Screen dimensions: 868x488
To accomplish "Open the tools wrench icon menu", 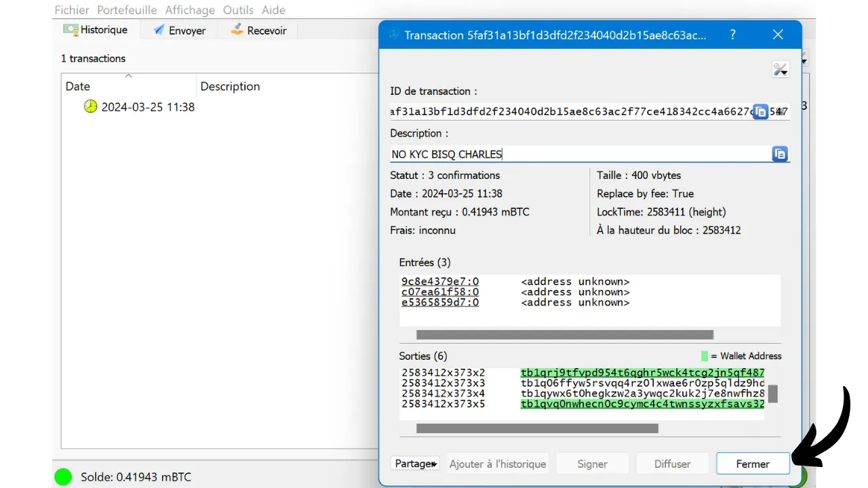I will pyautogui.click(x=780, y=69).
